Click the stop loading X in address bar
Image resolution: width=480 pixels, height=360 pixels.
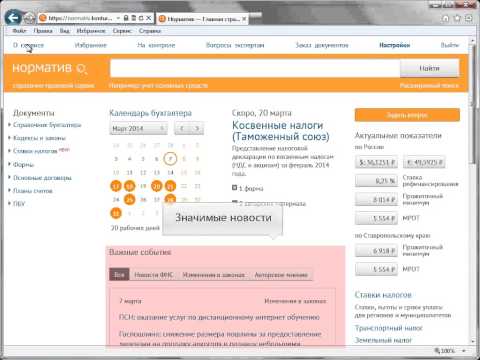(149, 18)
